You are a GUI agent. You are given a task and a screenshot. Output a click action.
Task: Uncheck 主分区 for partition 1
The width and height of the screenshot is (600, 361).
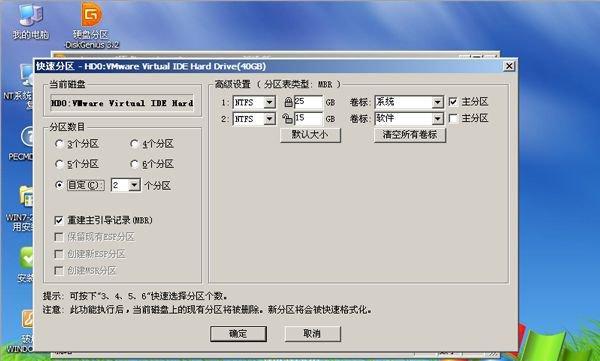453,102
